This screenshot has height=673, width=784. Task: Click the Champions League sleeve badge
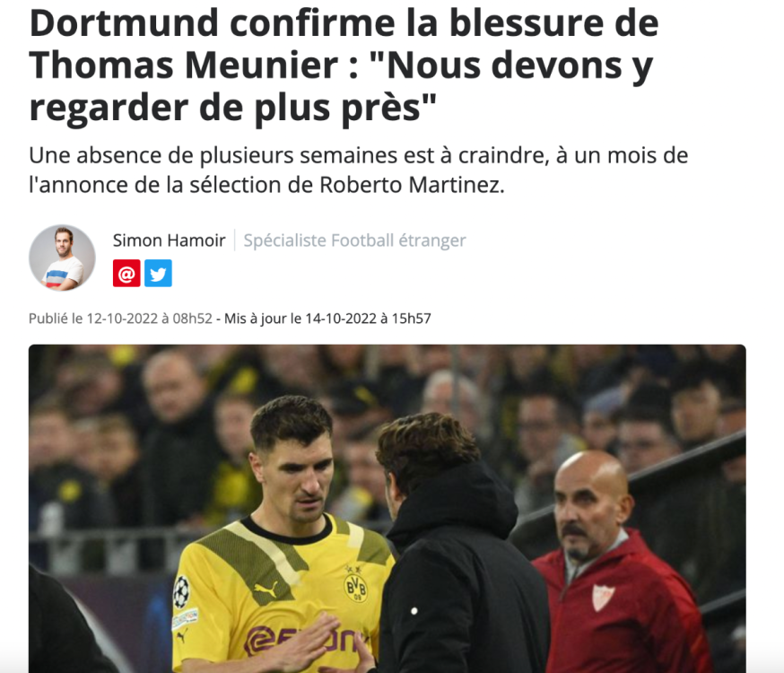point(181,592)
